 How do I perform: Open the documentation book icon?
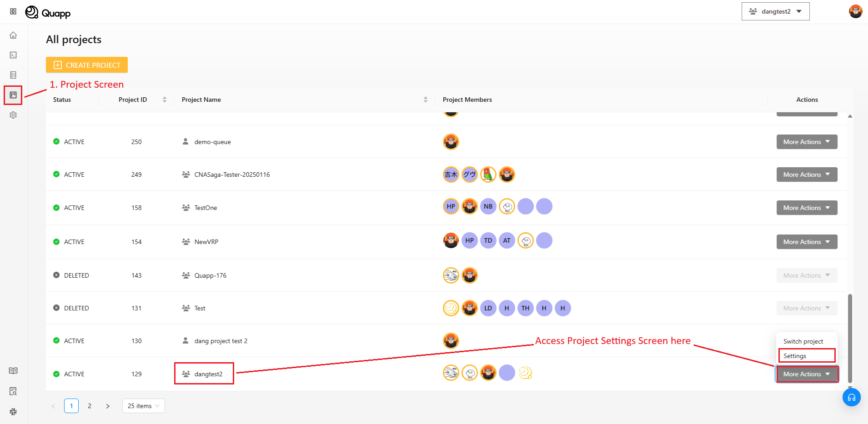pyautogui.click(x=13, y=371)
